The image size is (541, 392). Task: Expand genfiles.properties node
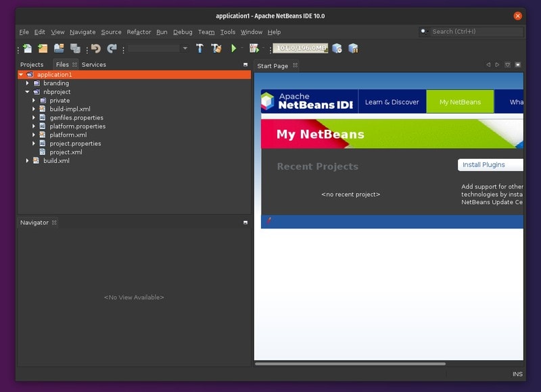click(33, 118)
